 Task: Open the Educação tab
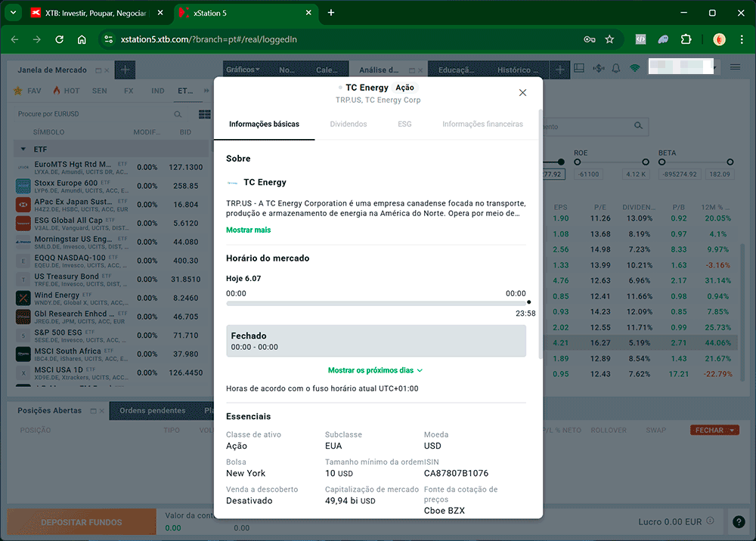(x=456, y=70)
